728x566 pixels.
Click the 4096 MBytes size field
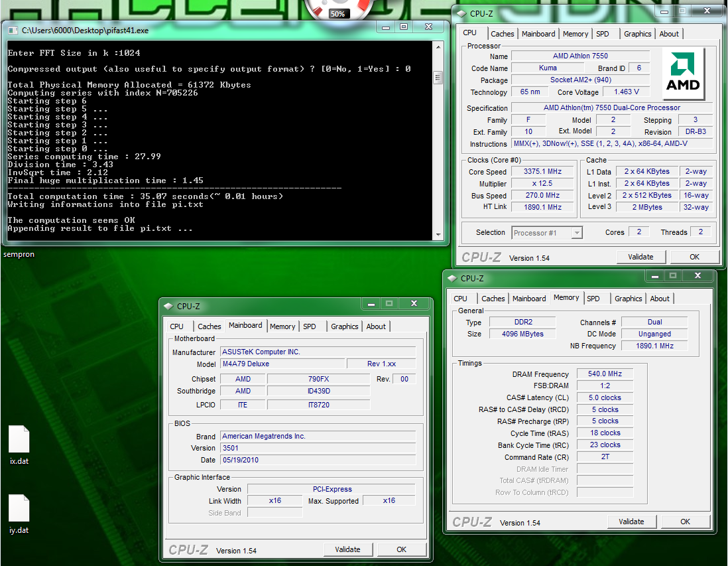[x=522, y=334]
